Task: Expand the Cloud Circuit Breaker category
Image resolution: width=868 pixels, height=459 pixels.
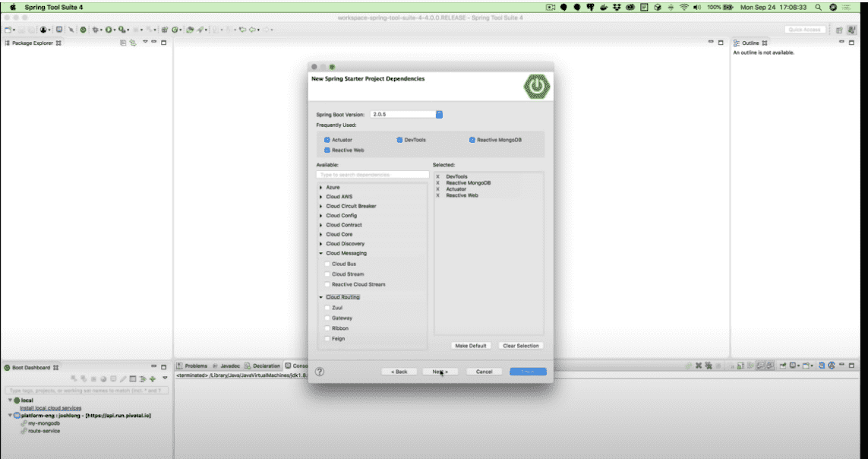Action: [x=321, y=207]
